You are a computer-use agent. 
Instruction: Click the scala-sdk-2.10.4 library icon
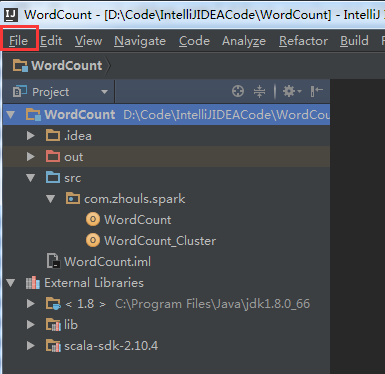[x=53, y=346]
